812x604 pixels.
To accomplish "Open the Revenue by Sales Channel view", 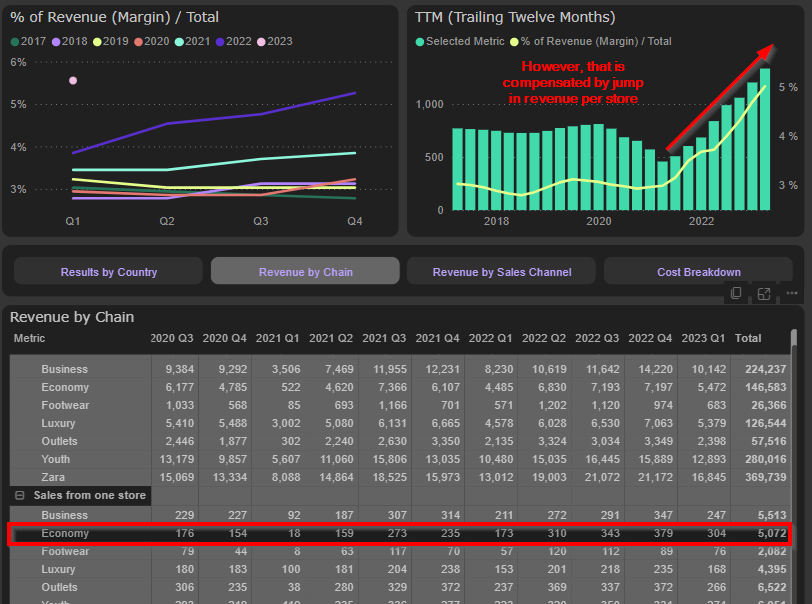I will click(x=502, y=272).
